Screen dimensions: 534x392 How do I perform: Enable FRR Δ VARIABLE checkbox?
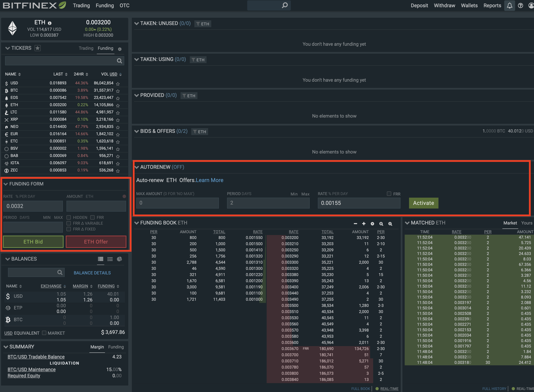69,223
